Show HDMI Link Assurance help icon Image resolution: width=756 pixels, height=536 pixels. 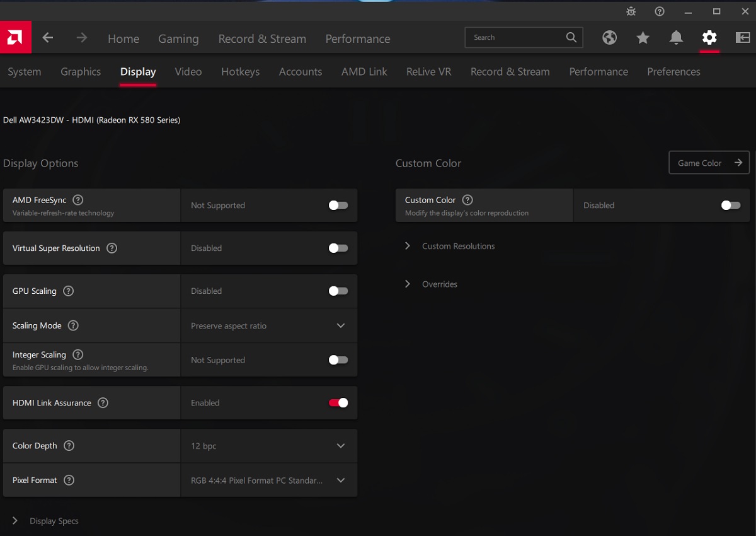pos(103,402)
